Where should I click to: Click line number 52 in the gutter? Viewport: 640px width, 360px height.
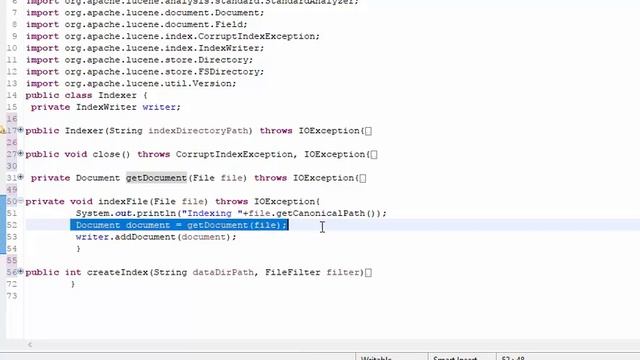(12, 225)
